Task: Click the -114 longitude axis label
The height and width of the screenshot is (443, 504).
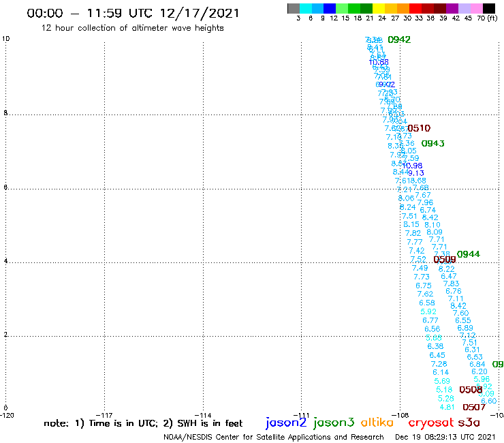Action: point(203,415)
